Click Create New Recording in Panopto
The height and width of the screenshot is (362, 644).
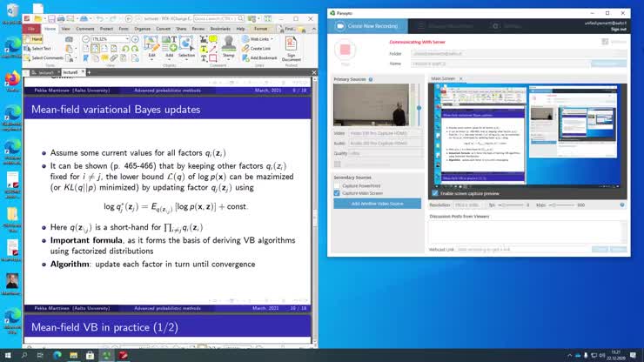[367, 26]
